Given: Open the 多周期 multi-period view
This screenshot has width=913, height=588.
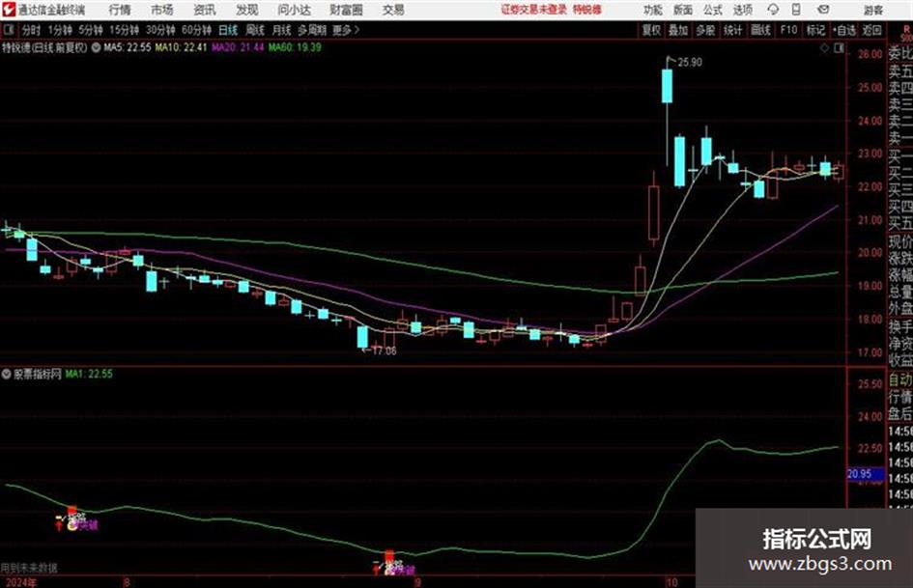Looking at the screenshot, I should pyautogui.click(x=312, y=30).
